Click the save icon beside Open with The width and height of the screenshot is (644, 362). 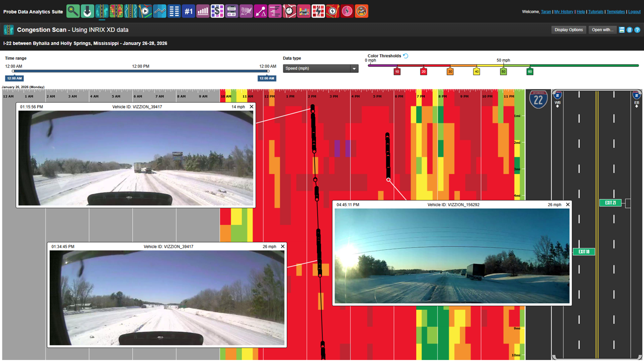(622, 30)
